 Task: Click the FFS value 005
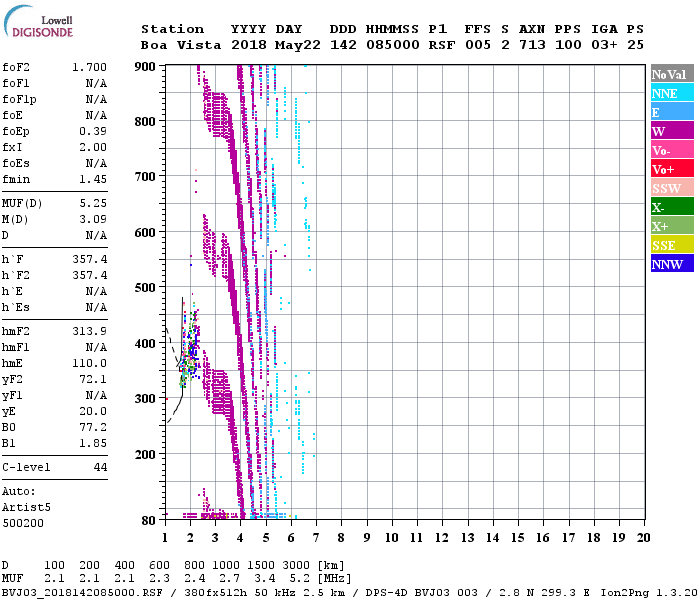click(478, 45)
